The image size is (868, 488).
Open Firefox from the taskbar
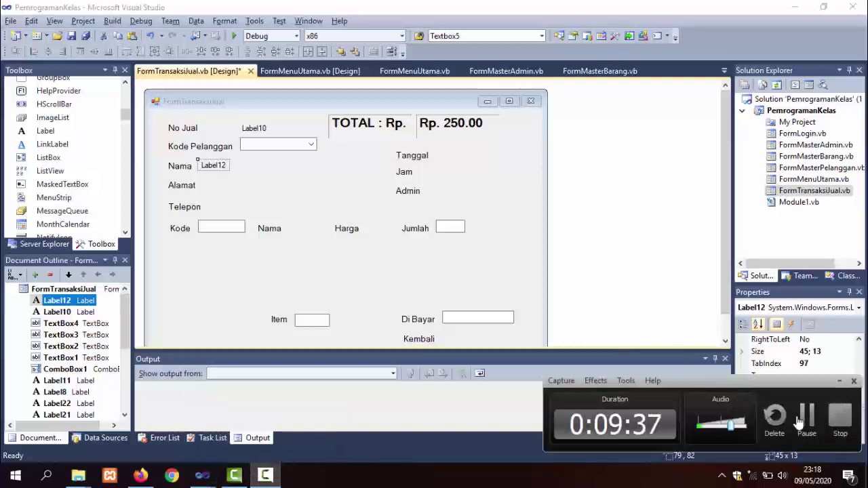140,475
